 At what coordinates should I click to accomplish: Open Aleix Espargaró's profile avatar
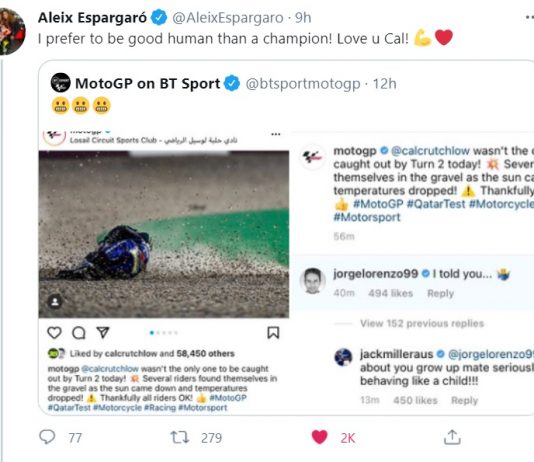tap(12, 31)
